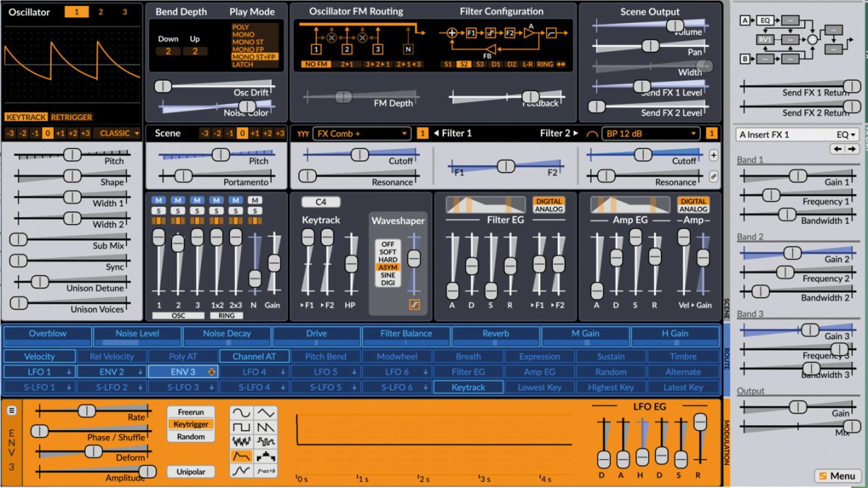The image size is (868, 488).
Task: Click the RV1 block in the FX routing diagram
Action: pos(765,39)
